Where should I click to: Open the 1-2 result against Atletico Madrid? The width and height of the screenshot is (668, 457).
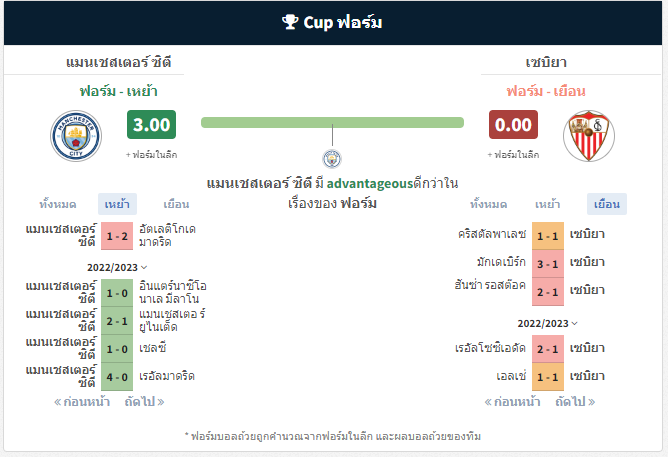click(x=117, y=236)
